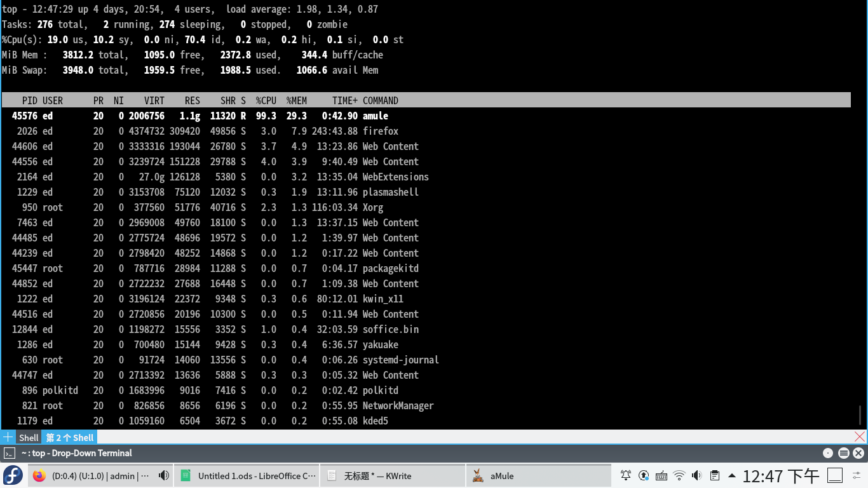The image size is (868, 488).
Task: Click the plasmashell command text
Action: click(x=391, y=192)
